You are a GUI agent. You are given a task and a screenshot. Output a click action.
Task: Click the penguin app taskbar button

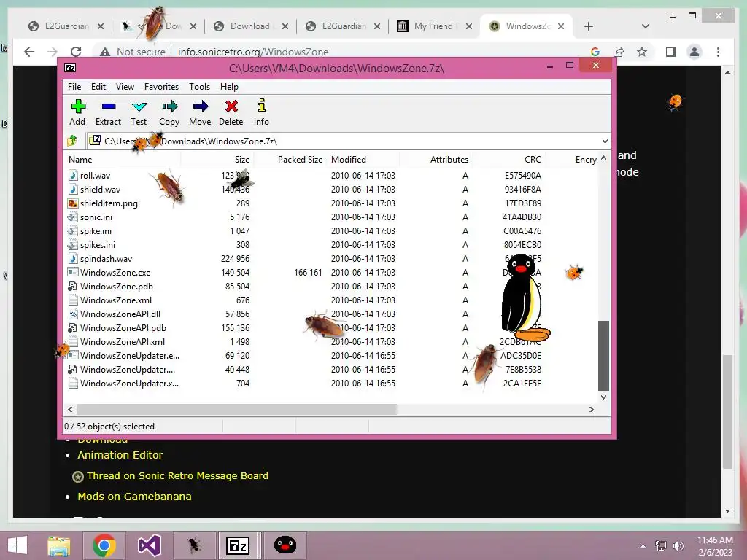(285, 545)
